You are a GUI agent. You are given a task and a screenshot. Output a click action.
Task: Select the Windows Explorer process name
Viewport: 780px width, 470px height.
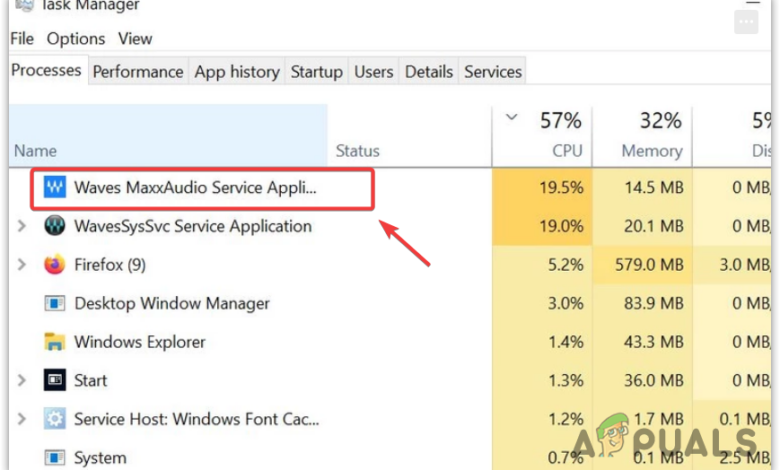[x=140, y=342]
